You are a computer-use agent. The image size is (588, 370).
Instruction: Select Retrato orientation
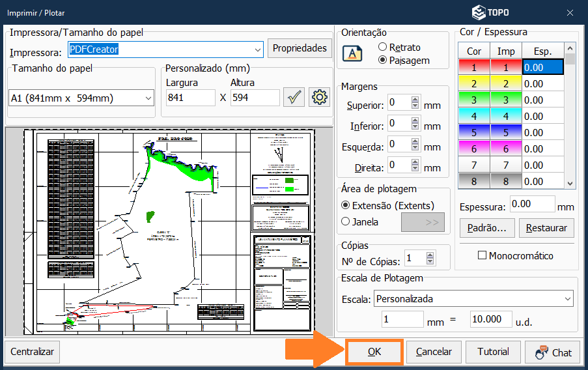tap(383, 48)
